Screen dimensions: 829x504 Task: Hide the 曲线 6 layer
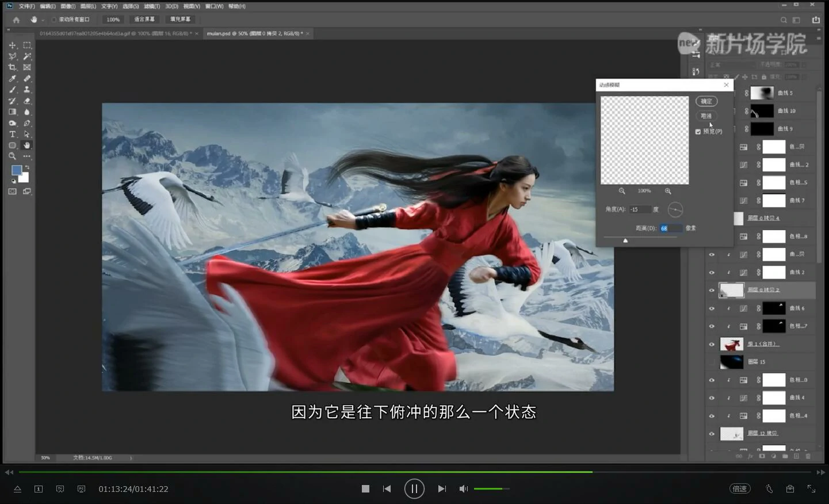pos(712,308)
